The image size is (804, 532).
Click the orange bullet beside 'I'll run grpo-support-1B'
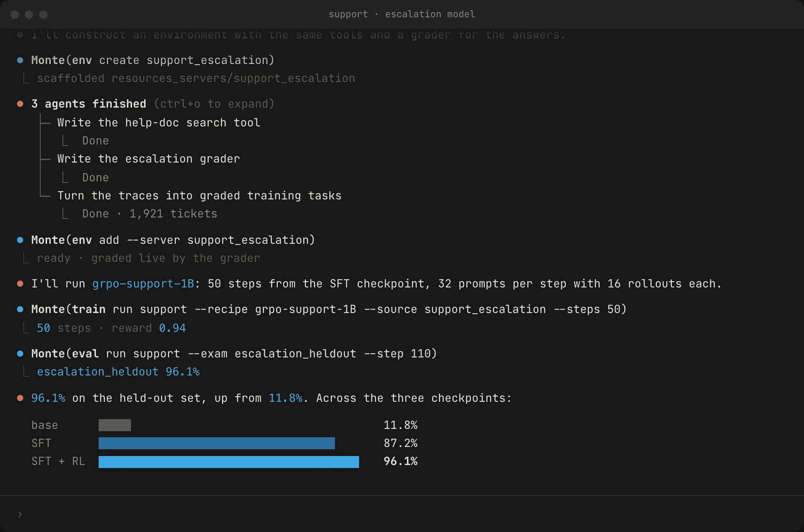tap(20, 284)
